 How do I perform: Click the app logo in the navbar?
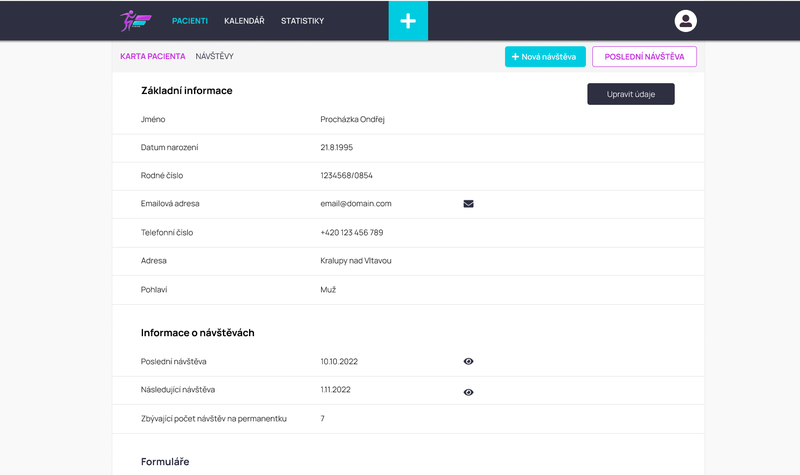pyautogui.click(x=135, y=20)
